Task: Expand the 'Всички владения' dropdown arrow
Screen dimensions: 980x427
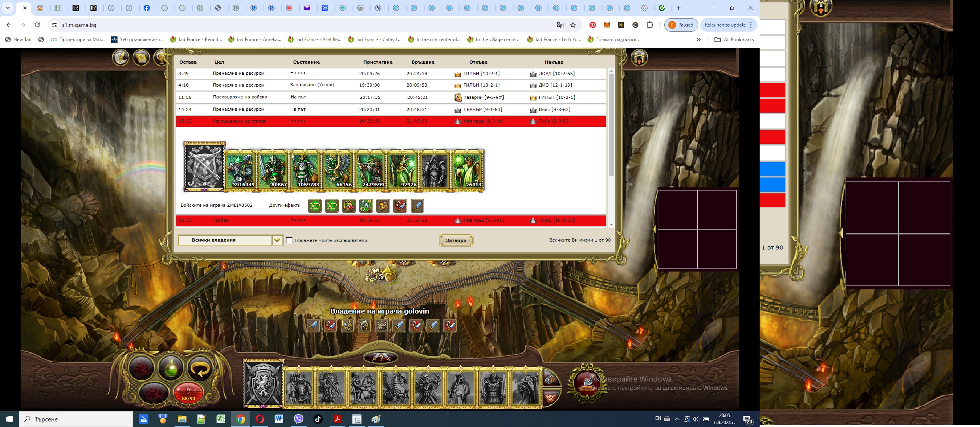Action: [x=277, y=240]
